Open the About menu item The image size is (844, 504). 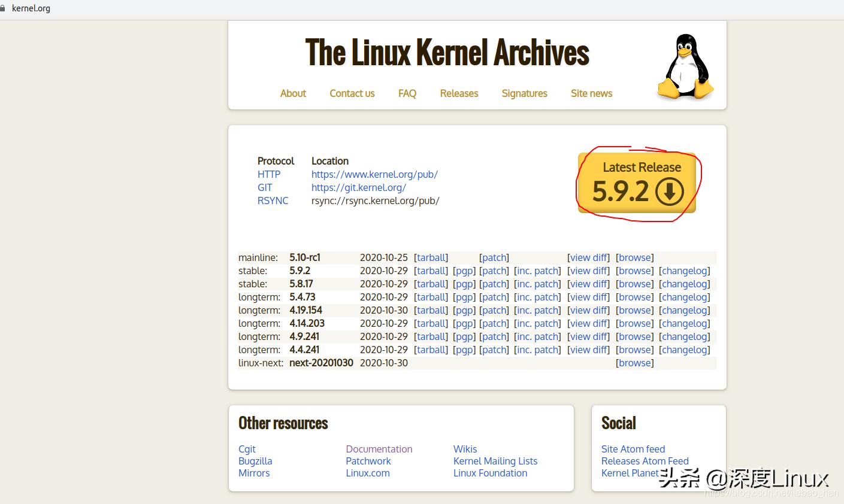click(293, 93)
